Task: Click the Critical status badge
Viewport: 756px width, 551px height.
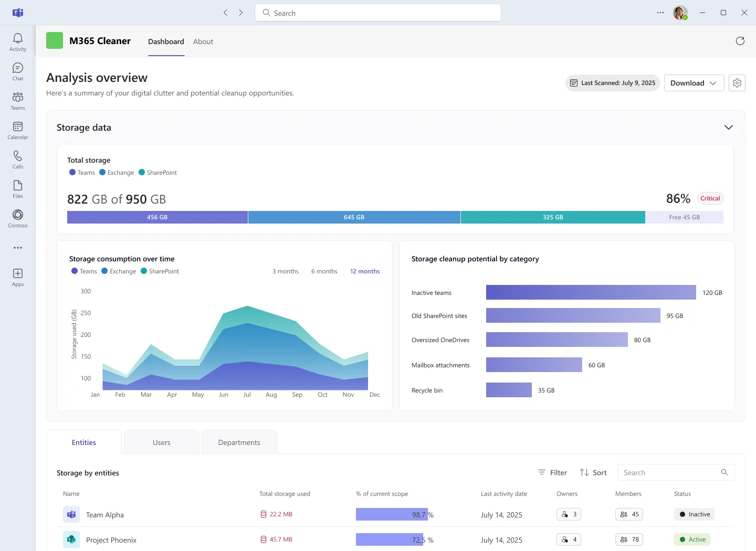Action: [710, 198]
